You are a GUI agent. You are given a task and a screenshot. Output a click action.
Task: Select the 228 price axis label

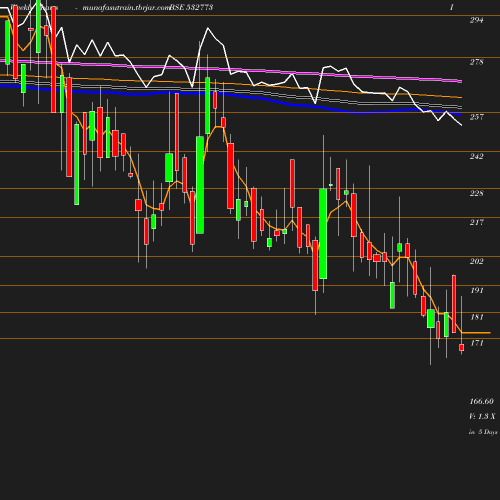(x=476, y=193)
